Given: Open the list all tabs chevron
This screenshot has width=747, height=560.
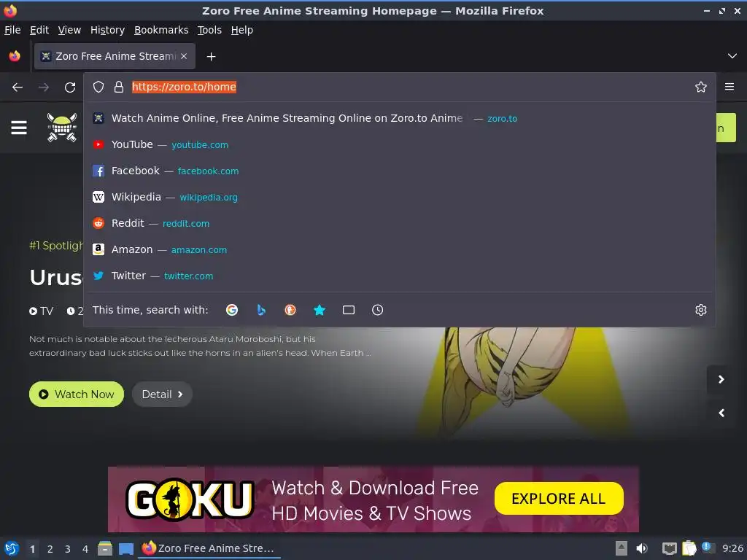Looking at the screenshot, I should [x=732, y=56].
